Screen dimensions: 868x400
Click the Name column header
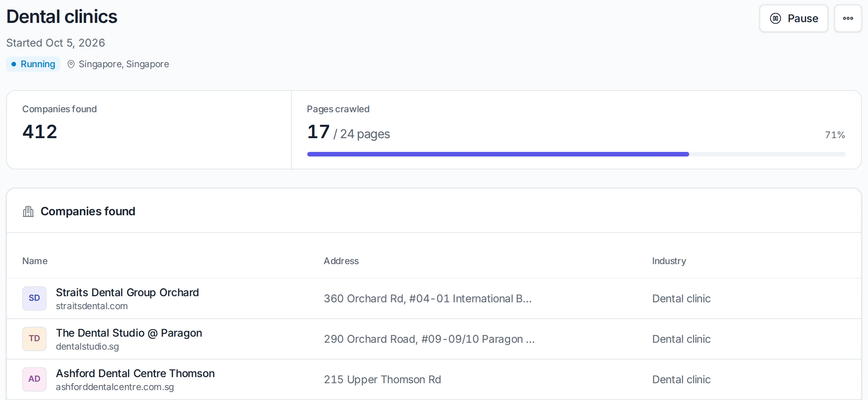35,261
